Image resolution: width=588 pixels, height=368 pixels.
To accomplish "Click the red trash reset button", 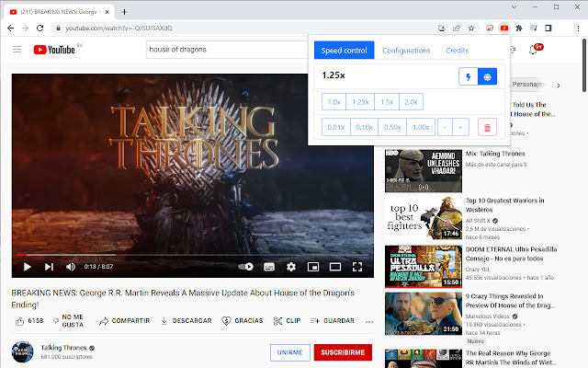I will tap(487, 127).
